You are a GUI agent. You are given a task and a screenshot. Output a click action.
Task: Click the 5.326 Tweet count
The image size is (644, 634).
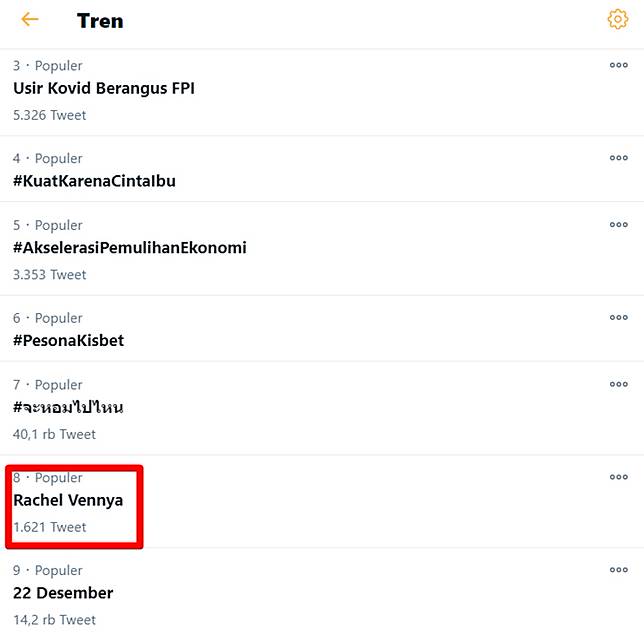[50, 115]
